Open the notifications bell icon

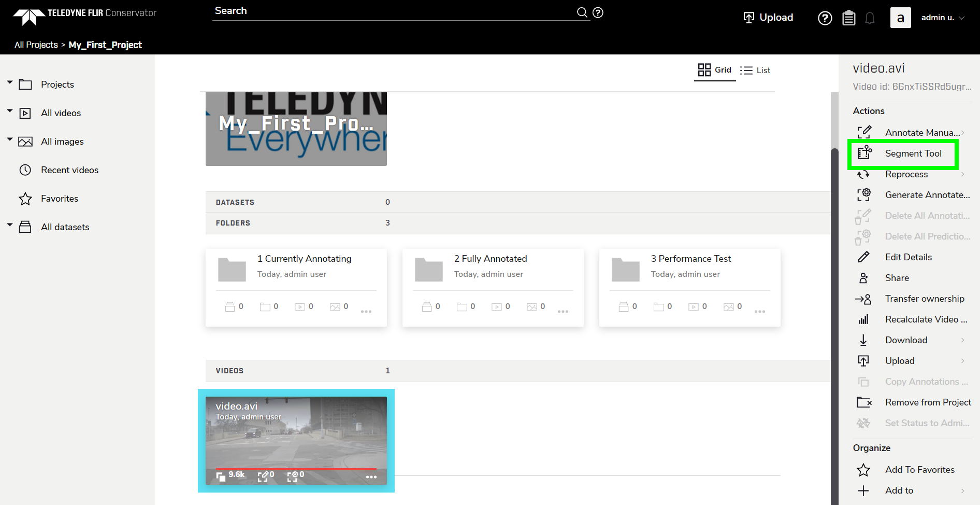pos(870,17)
